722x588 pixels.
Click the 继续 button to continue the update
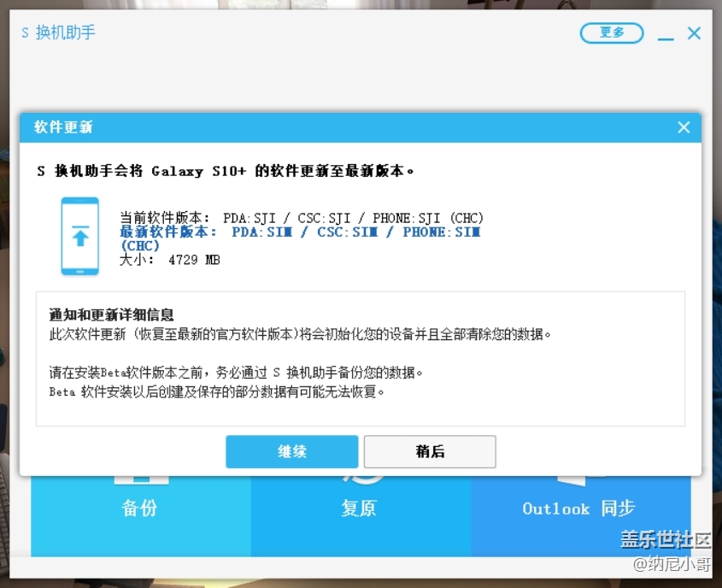click(291, 451)
